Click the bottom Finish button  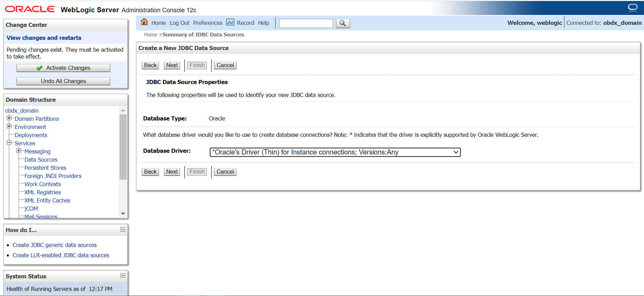pyautogui.click(x=197, y=172)
